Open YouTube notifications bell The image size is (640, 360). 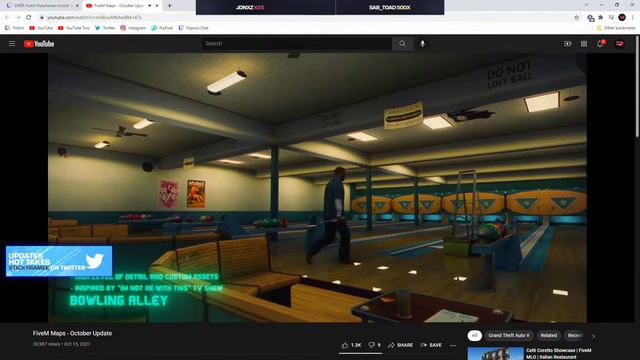[600, 44]
